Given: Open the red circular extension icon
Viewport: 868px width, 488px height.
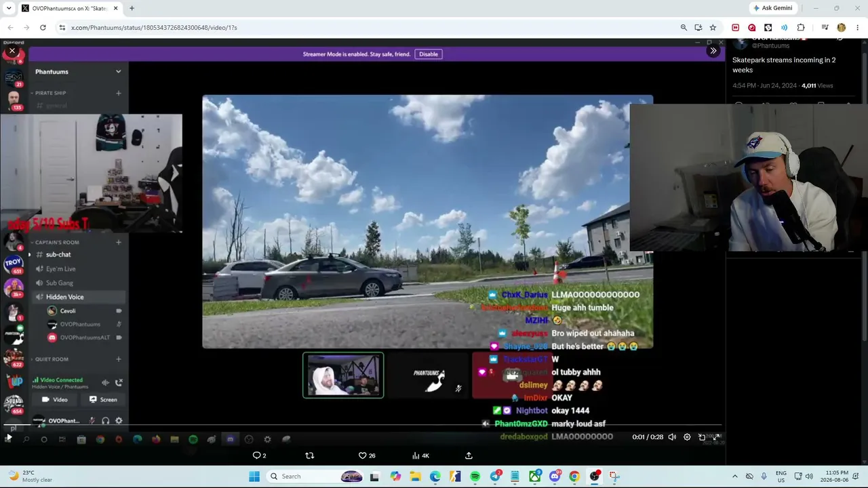Looking at the screenshot, I should coord(751,28).
